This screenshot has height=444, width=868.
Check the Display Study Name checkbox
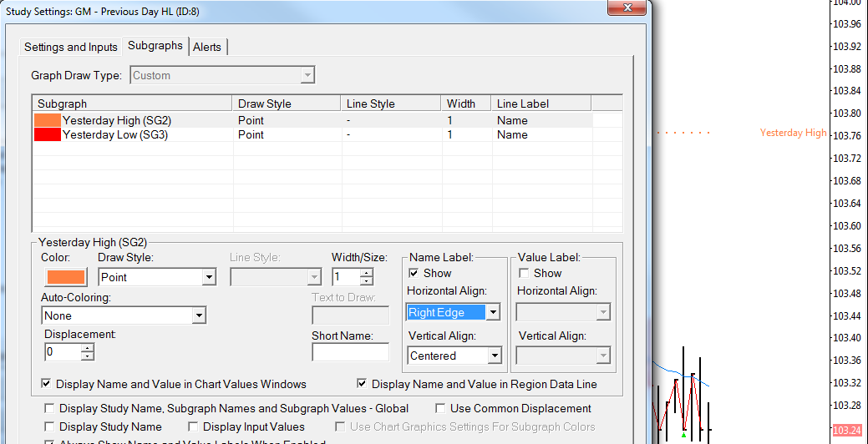(x=49, y=426)
